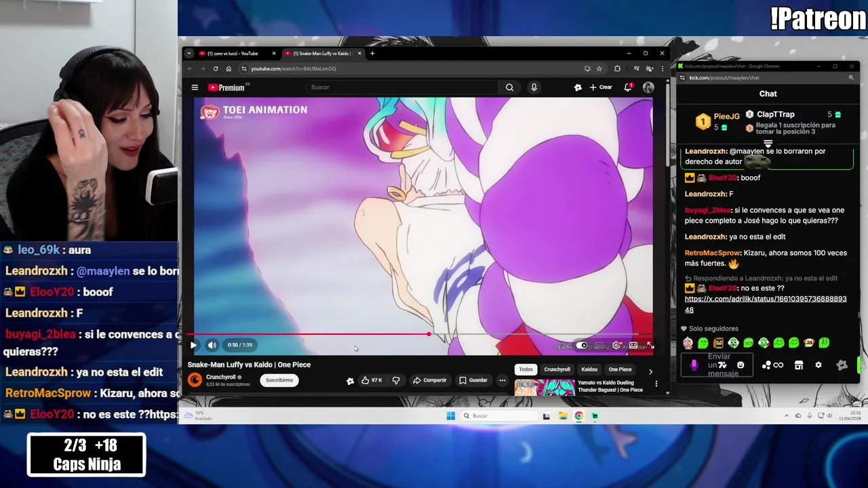Image resolution: width=868 pixels, height=488 pixels.
Task: Show more filter chips with right arrow
Action: pyautogui.click(x=650, y=371)
